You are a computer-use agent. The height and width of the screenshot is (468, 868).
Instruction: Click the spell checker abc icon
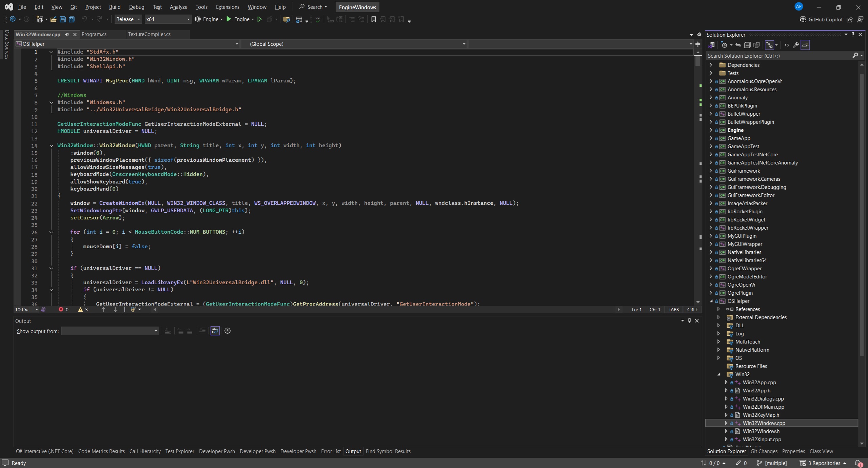click(317, 19)
